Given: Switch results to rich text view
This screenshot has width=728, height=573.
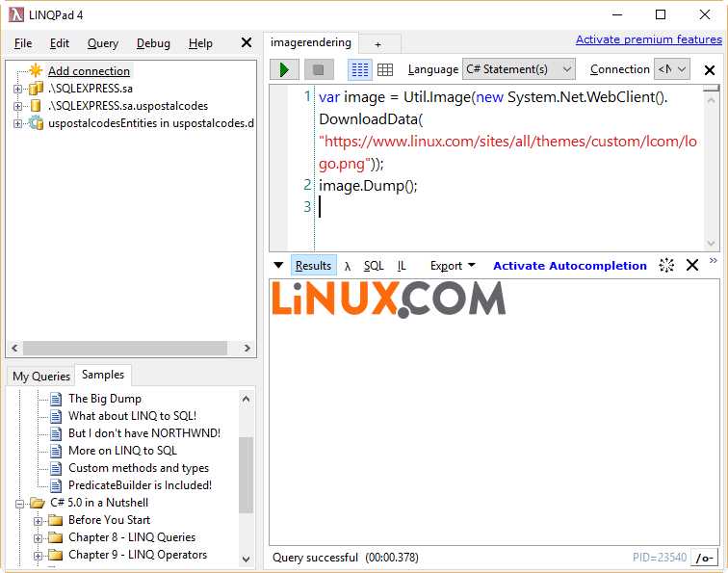Looking at the screenshot, I should tap(360, 69).
